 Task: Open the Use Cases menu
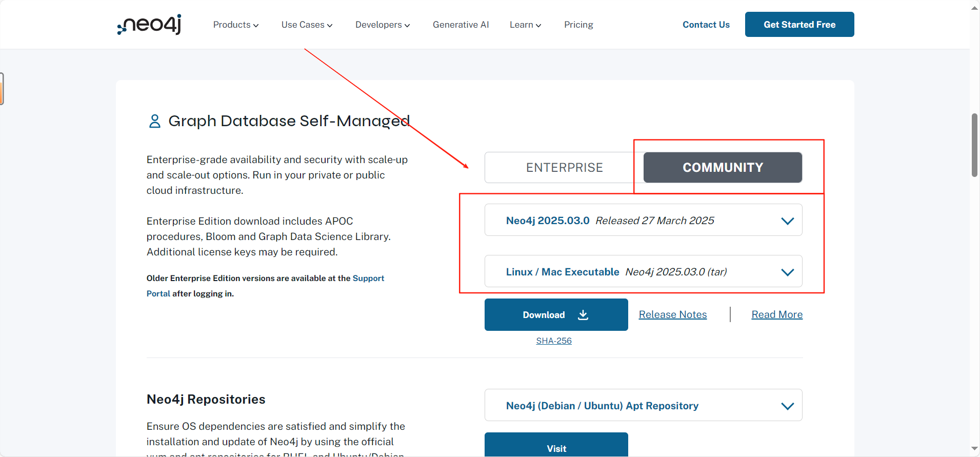[x=307, y=25]
